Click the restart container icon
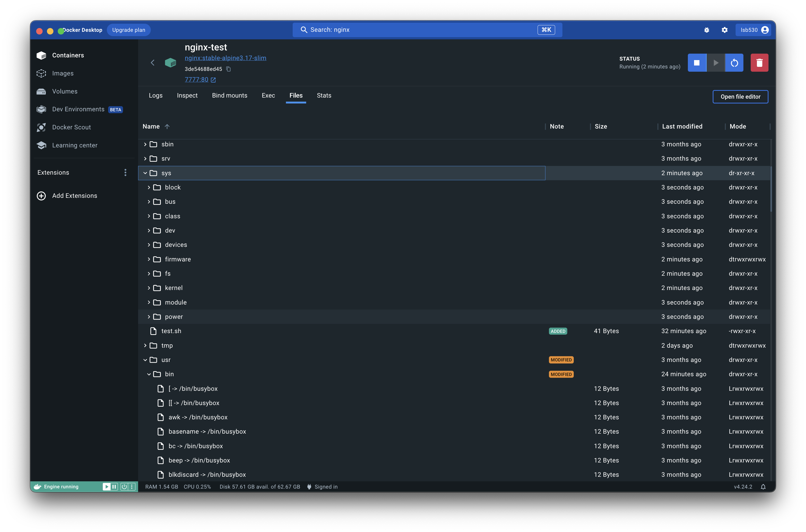The image size is (806, 532). point(734,63)
